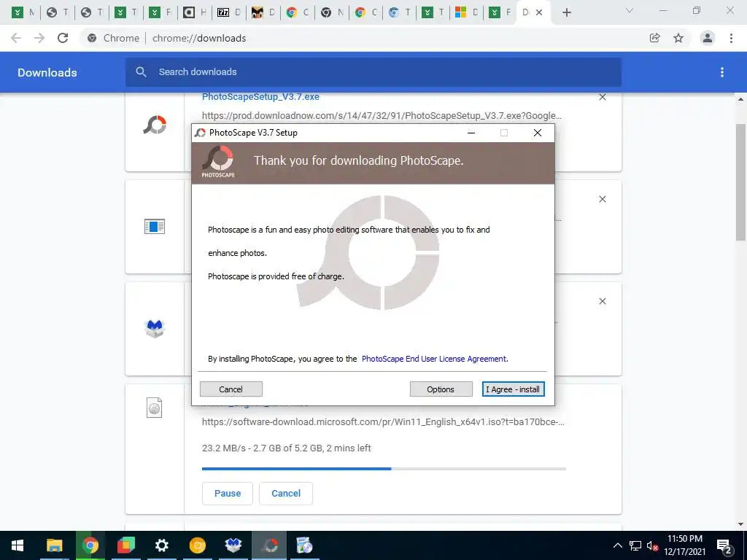This screenshot has height=560, width=747.
Task: Click the Chrome taskbar icon
Action: 90,545
